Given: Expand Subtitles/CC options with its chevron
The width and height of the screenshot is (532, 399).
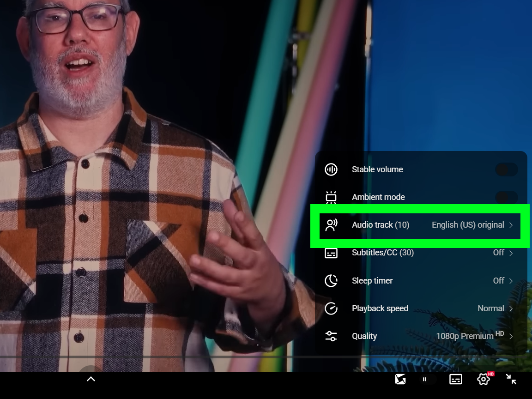Looking at the screenshot, I should (511, 253).
